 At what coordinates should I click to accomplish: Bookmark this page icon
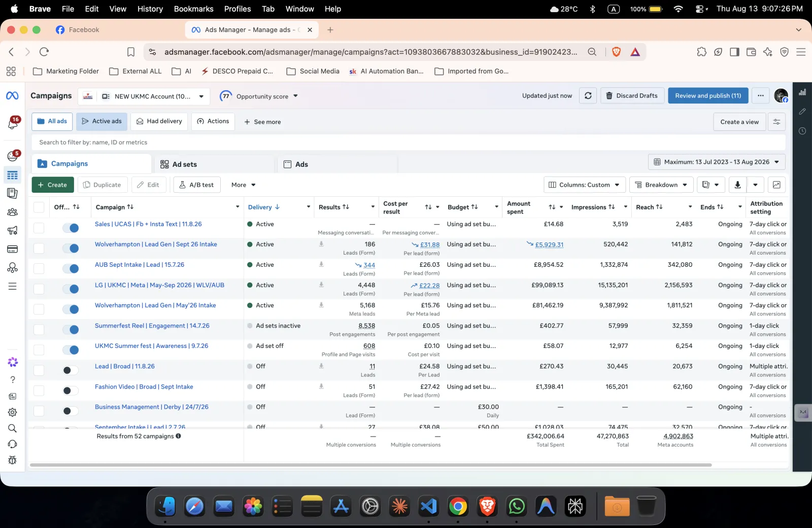[130, 52]
